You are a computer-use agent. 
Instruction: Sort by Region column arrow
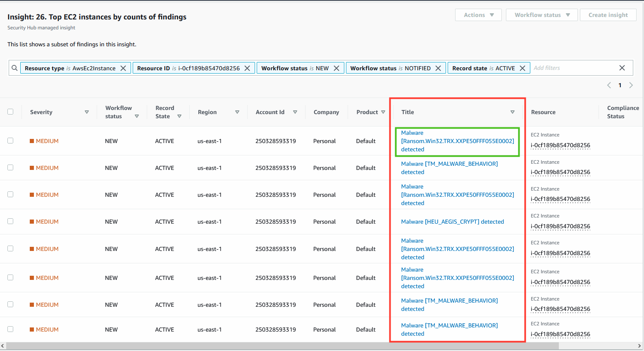pos(237,112)
